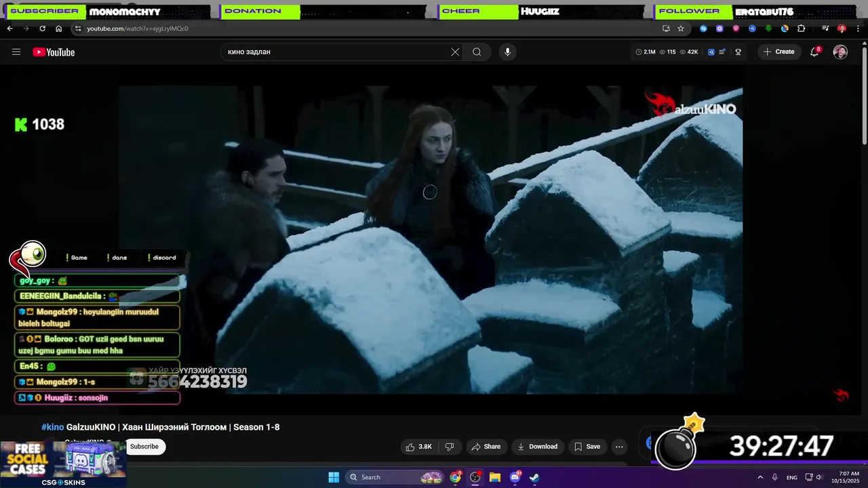Open the pink shield extension icon
This screenshot has height=488, width=868.
pos(736,28)
